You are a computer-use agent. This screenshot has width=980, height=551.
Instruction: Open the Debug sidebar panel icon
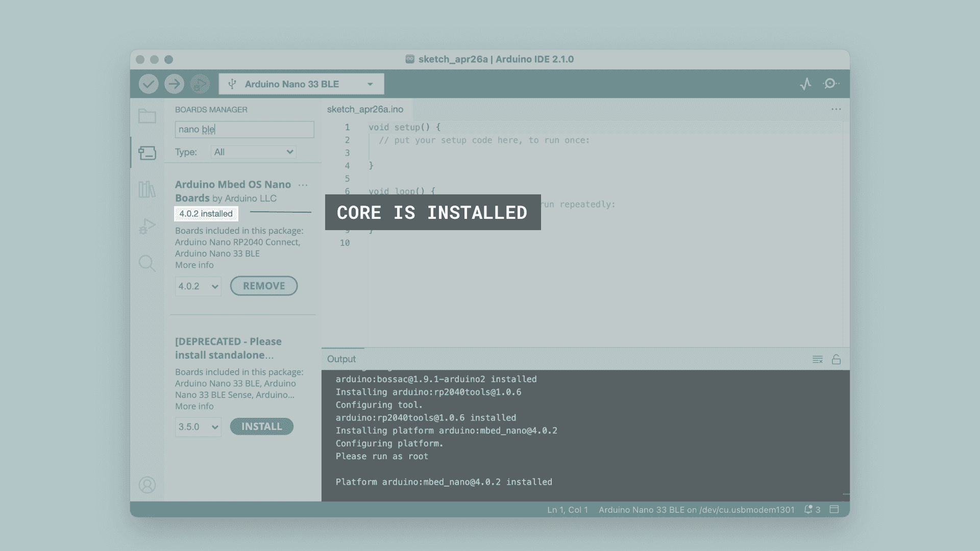pyautogui.click(x=147, y=226)
